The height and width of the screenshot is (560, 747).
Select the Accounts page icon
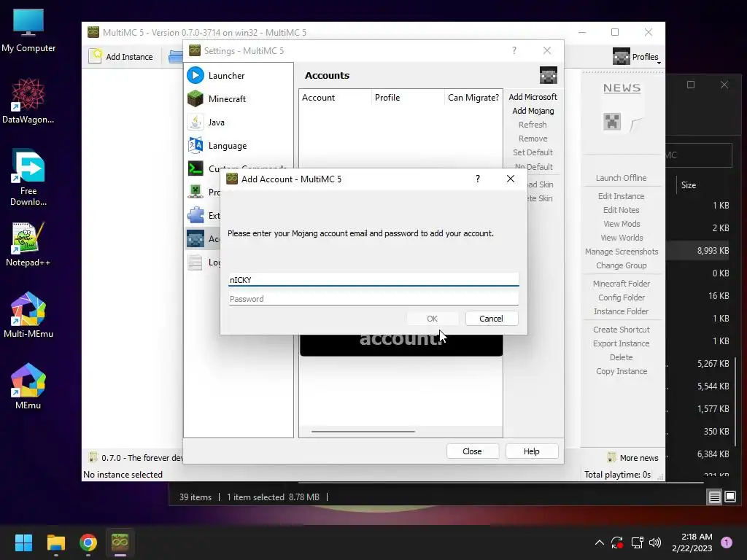coord(196,238)
